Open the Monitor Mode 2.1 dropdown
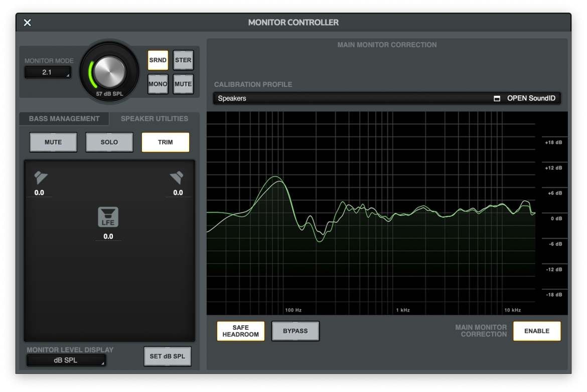This screenshot has height=392, width=587. pyautogui.click(x=48, y=72)
